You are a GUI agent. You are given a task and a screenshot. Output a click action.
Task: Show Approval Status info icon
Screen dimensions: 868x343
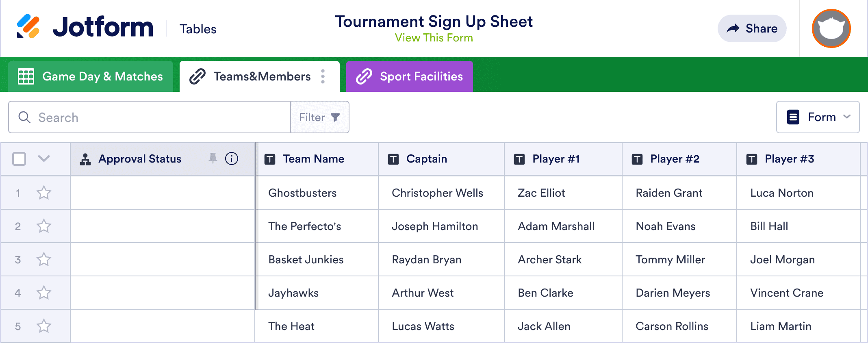pyautogui.click(x=232, y=158)
